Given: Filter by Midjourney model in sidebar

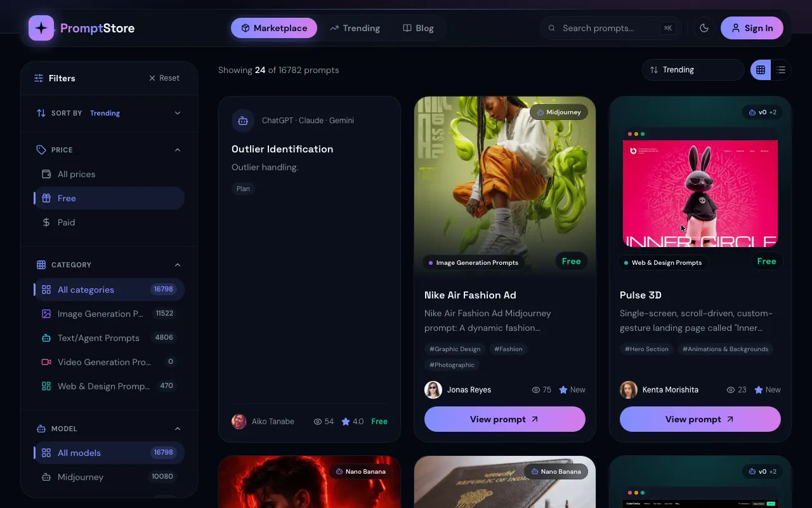Looking at the screenshot, I should [109, 477].
